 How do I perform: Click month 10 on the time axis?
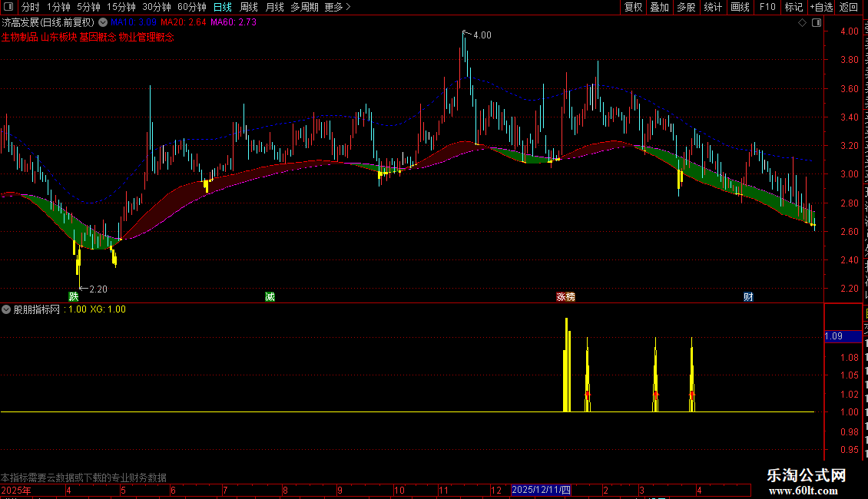[399, 490]
